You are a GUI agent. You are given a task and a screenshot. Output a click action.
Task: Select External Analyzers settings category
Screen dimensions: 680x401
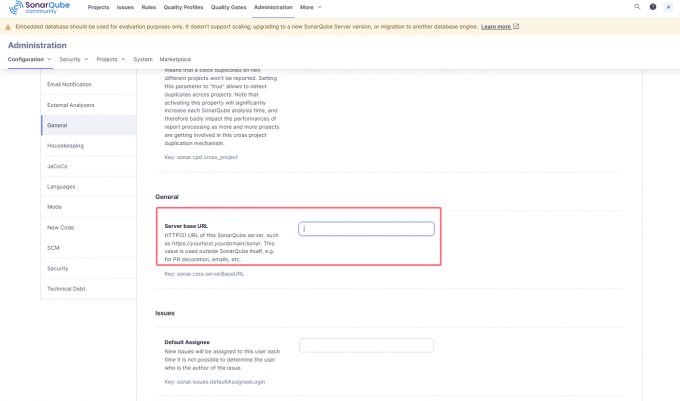pos(88,105)
